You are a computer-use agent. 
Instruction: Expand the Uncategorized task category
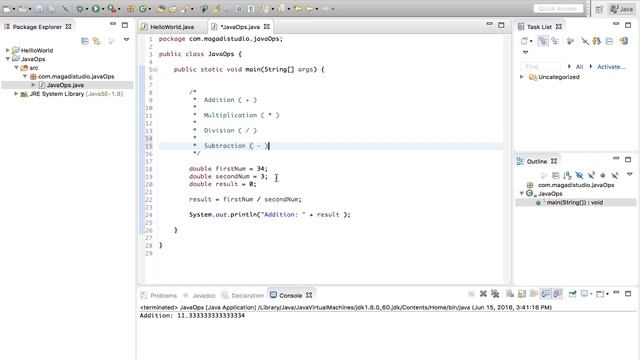[522, 77]
